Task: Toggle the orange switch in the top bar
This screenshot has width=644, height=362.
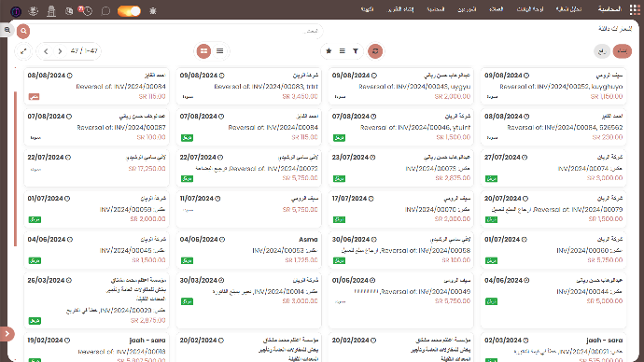Action: tap(129, 11)
